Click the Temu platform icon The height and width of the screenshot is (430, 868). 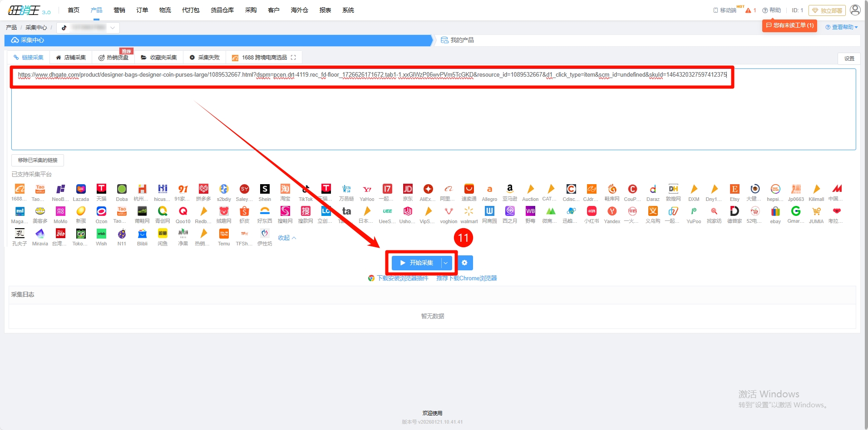(224, 234)
